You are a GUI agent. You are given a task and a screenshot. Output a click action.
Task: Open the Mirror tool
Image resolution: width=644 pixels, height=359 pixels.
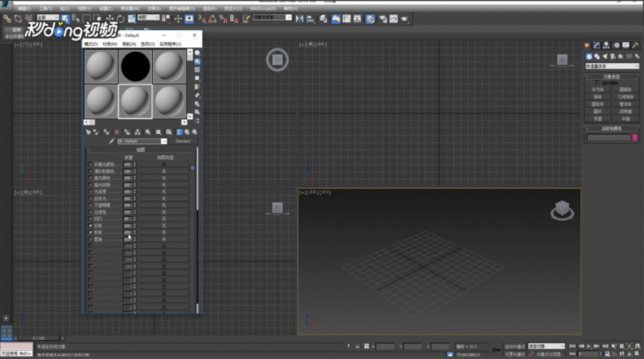point(300,19)
